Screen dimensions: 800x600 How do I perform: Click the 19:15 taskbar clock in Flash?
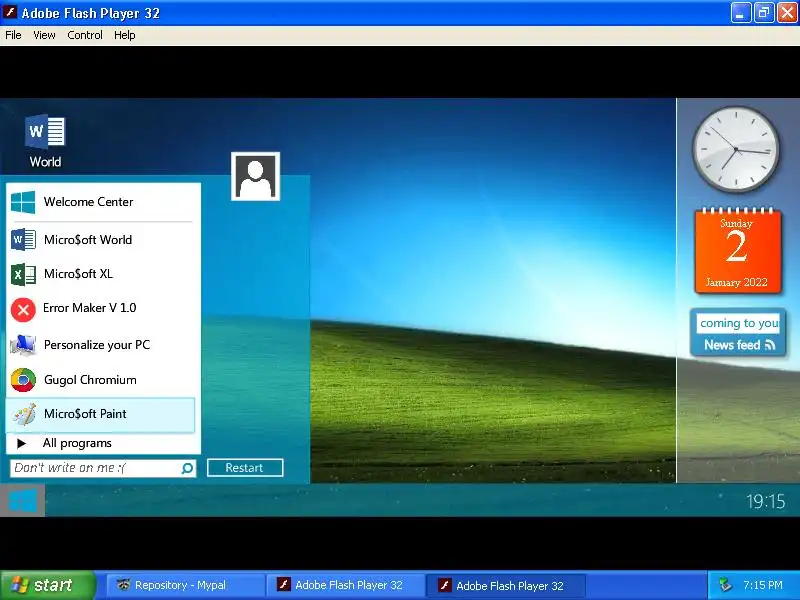(765, 502)
